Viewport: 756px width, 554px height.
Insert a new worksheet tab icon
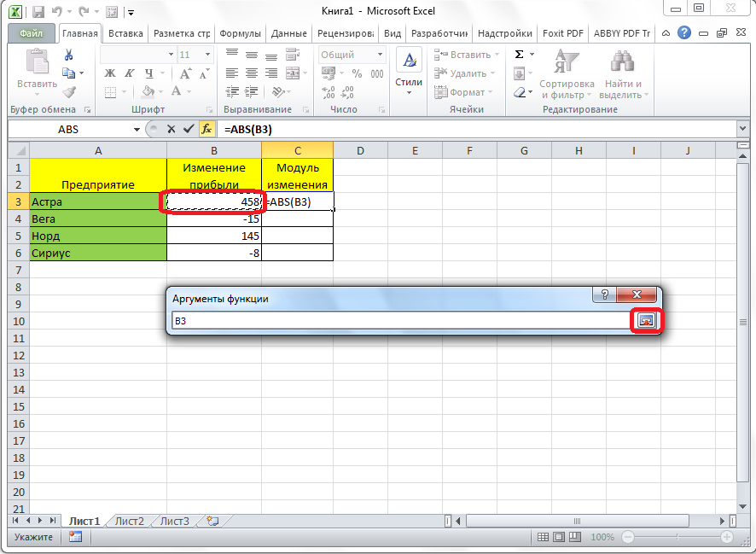point(212,521)
